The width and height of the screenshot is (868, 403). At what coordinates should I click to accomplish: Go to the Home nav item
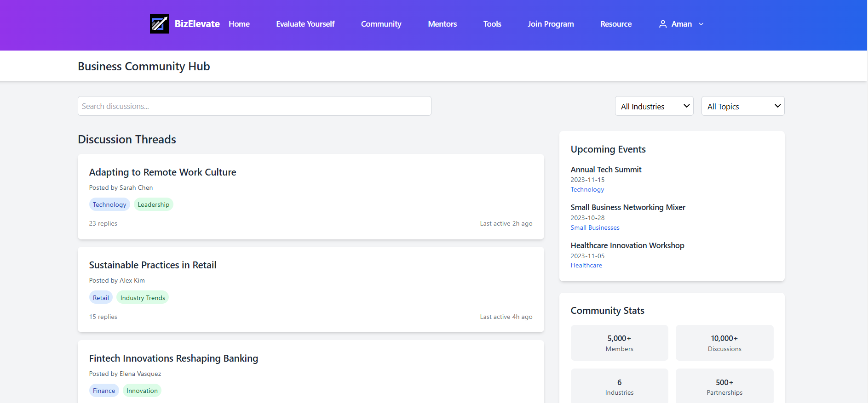(239, 24)
